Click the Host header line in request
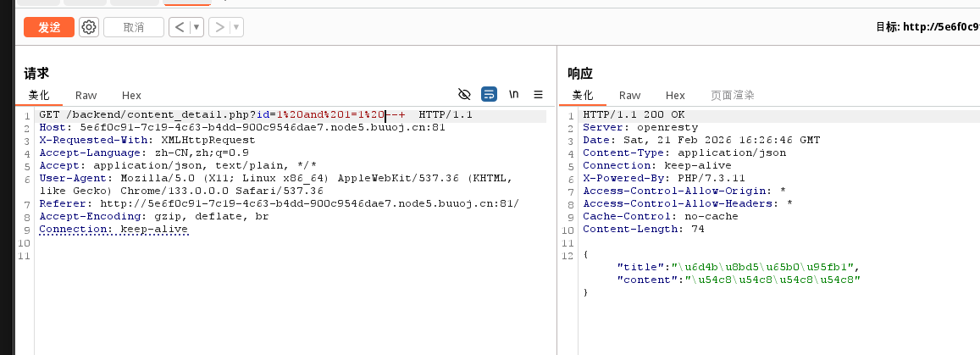This screenshot has height=355, width=980. pos(242,127)
